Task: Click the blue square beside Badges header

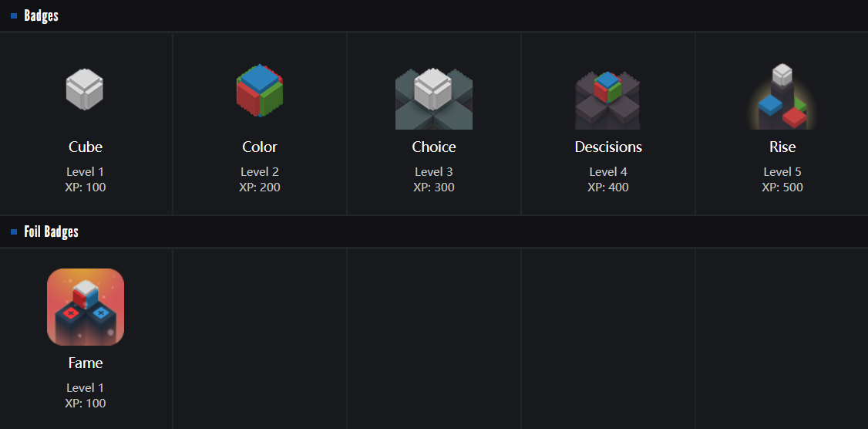Action: (14, 16)
